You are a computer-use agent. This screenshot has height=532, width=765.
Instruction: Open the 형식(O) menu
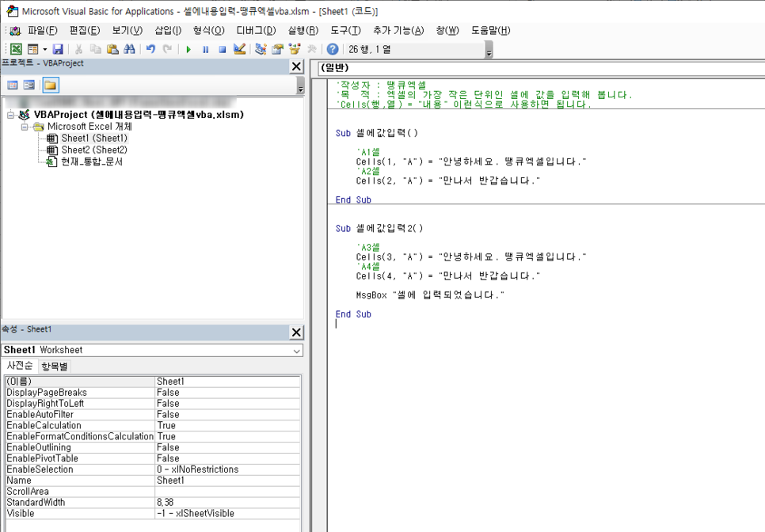click(208, 31)
